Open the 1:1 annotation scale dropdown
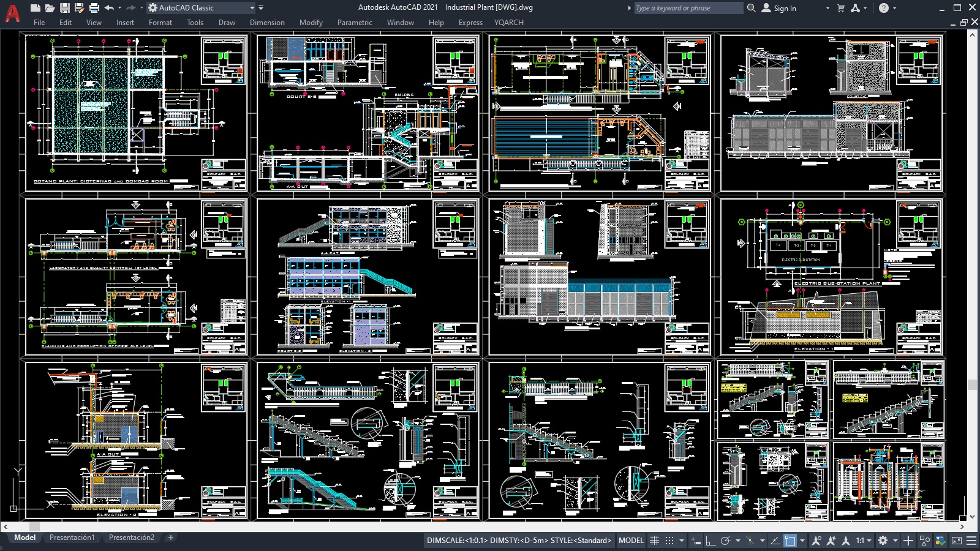The width and height of the screenshot is (980, 551). click(x=864, y=541)
